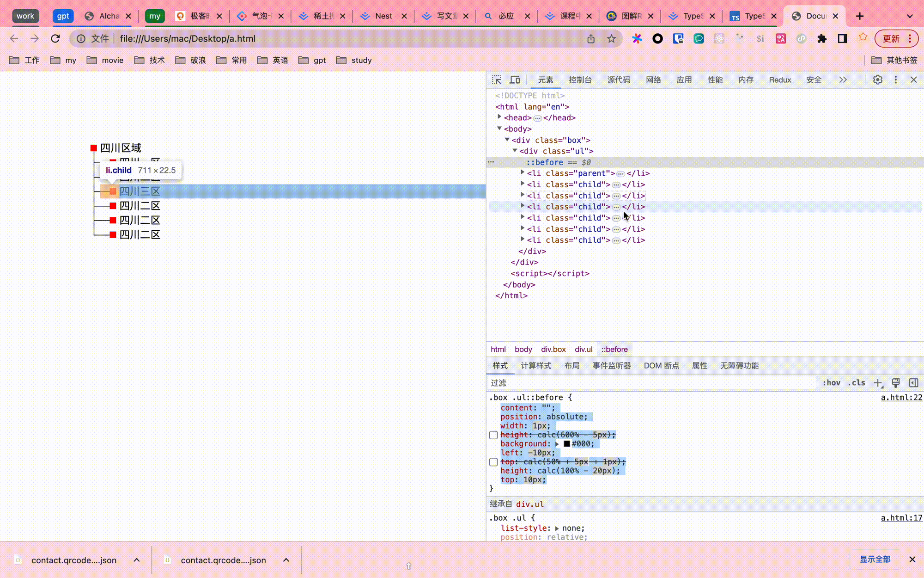Collapse the contact.qrcode json download chevron

point(136,560)
